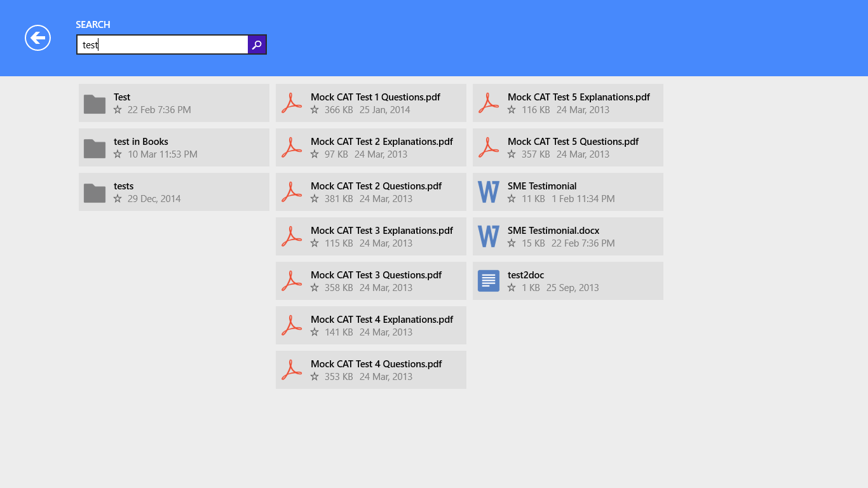Toggle the star on Mock CAT Test 5 Questions.pdf

coord(512,154)
